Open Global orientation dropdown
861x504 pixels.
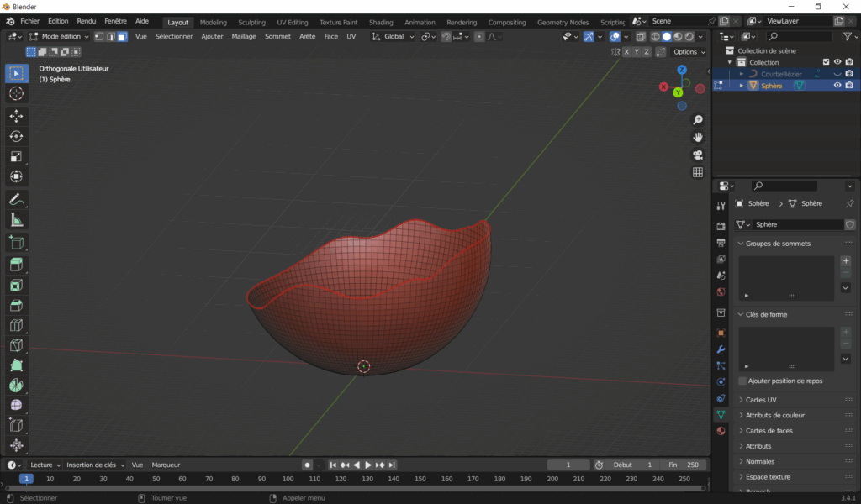point(394,37)
